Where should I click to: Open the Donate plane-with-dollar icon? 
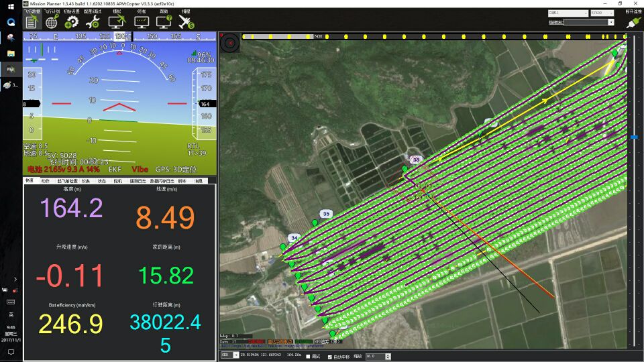point(186,21)
